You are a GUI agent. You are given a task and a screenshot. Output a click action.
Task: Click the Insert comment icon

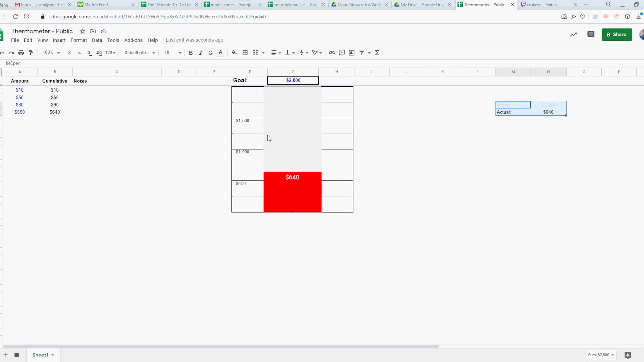(x=342, y=53)
